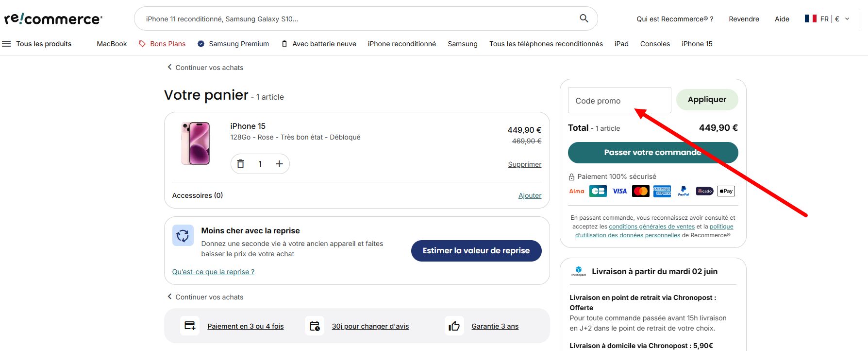
Task: Click the iPhone 15 product title in cart
Action: point(248,126)
